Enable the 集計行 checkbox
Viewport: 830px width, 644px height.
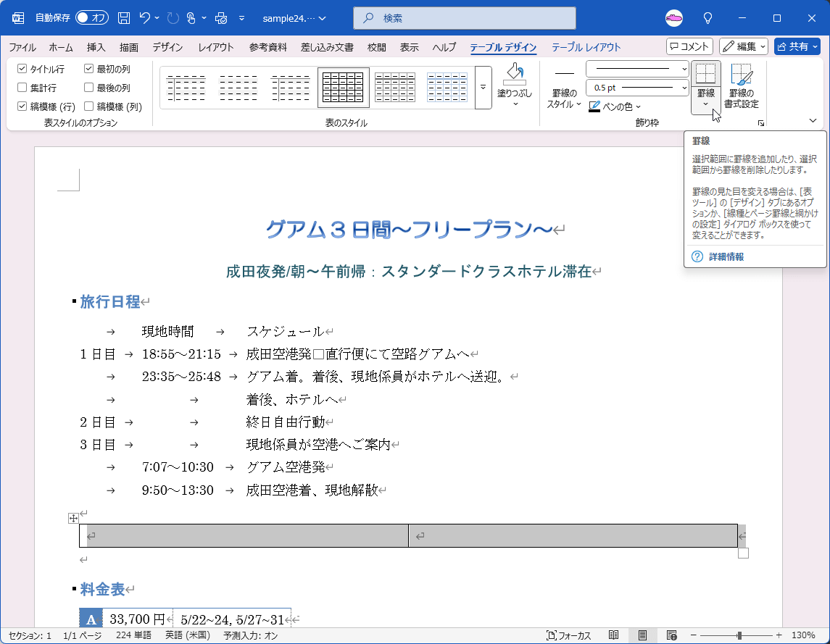tap(22, 88)
